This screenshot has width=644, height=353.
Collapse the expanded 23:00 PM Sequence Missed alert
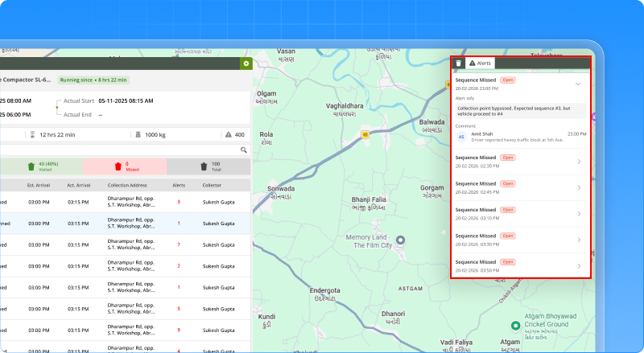click(577, 84)
